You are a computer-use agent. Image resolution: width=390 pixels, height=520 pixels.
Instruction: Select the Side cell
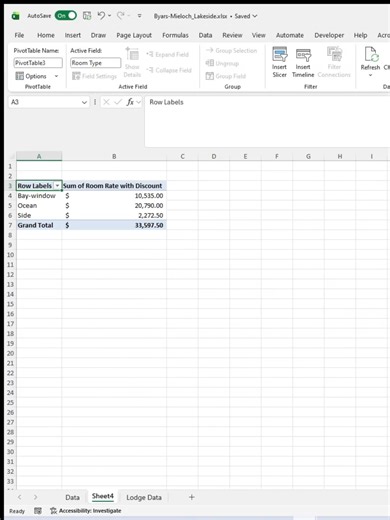coord(39,215)
